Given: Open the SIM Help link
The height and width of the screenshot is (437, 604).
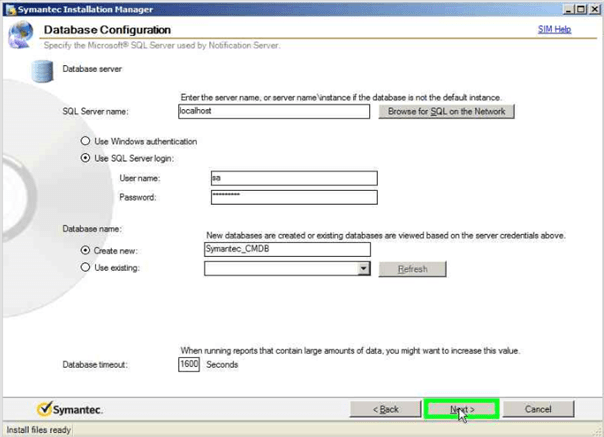Looking at the screenshot, I should coord(554,30).
